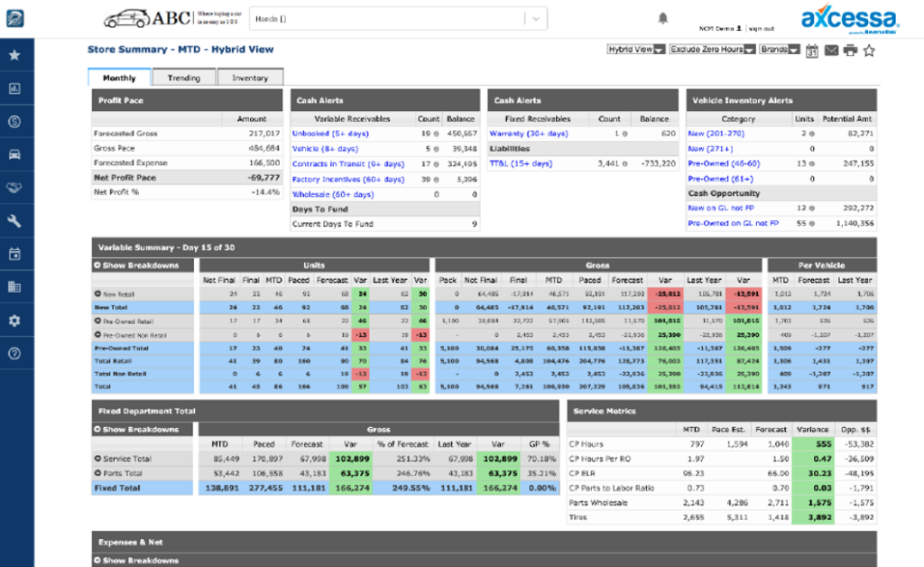The height and width of the screenshot is (567, 924).
Task: Open the Pre-Owned (46-60) link
Action: (724, 163)
